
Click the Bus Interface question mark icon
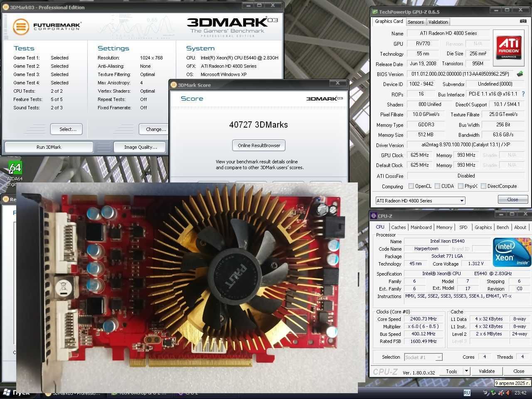[523, 94]
